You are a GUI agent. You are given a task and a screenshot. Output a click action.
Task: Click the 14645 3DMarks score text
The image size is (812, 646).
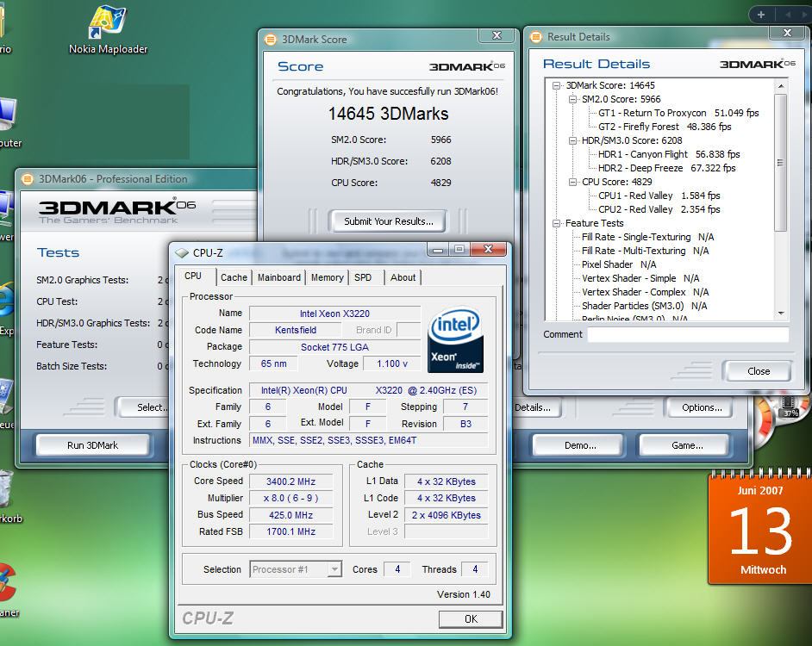coord(389,114)
